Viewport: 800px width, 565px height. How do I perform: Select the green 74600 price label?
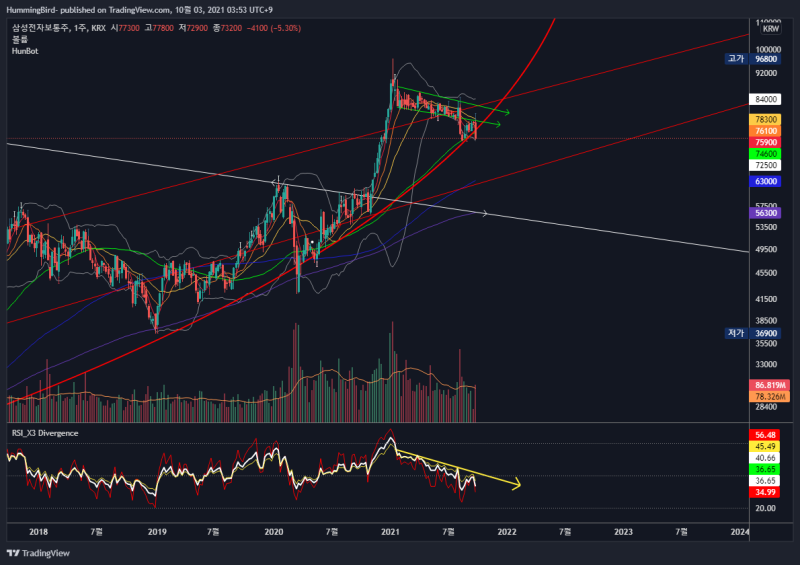coord(765,154)
